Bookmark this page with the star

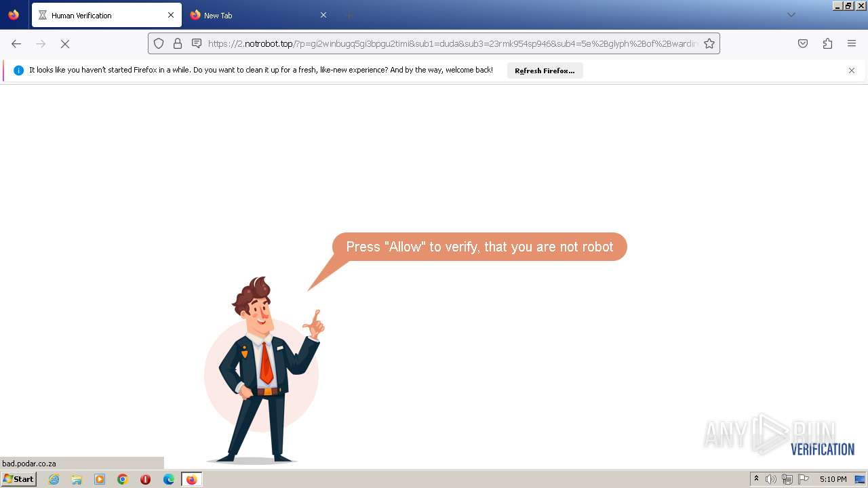pos(709,43)
